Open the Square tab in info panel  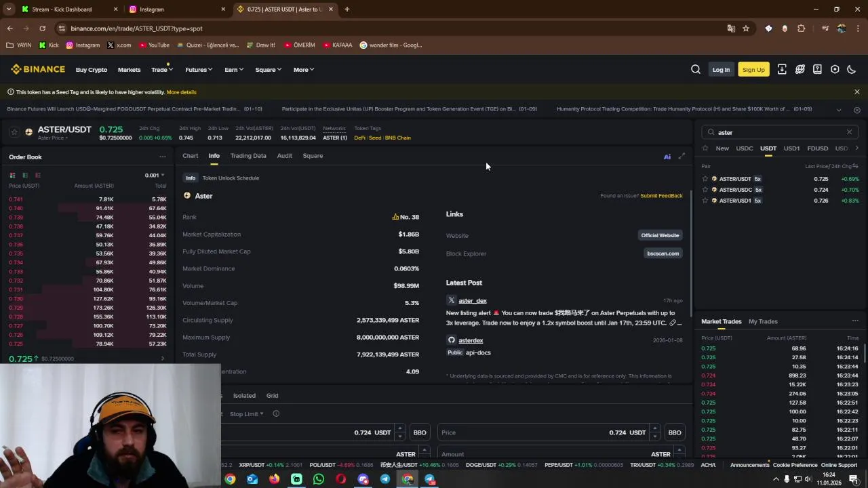click(x=313, y=156)
